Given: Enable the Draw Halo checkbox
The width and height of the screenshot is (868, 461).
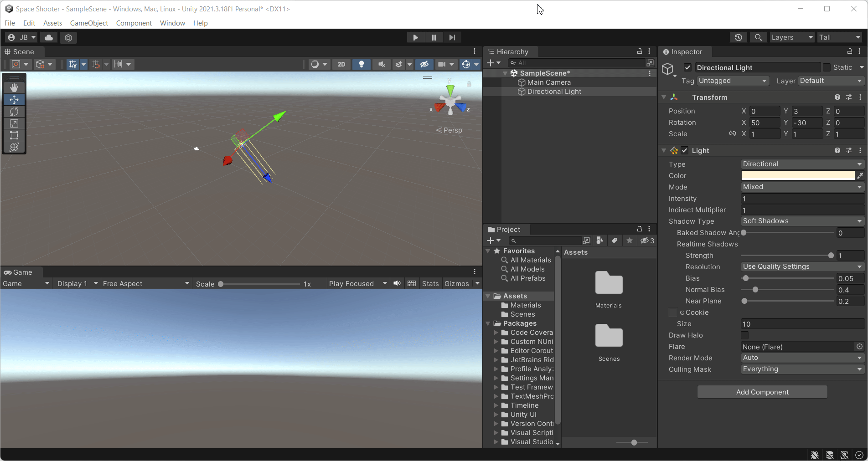Looking at the screenshot, I should coord(745,335).
